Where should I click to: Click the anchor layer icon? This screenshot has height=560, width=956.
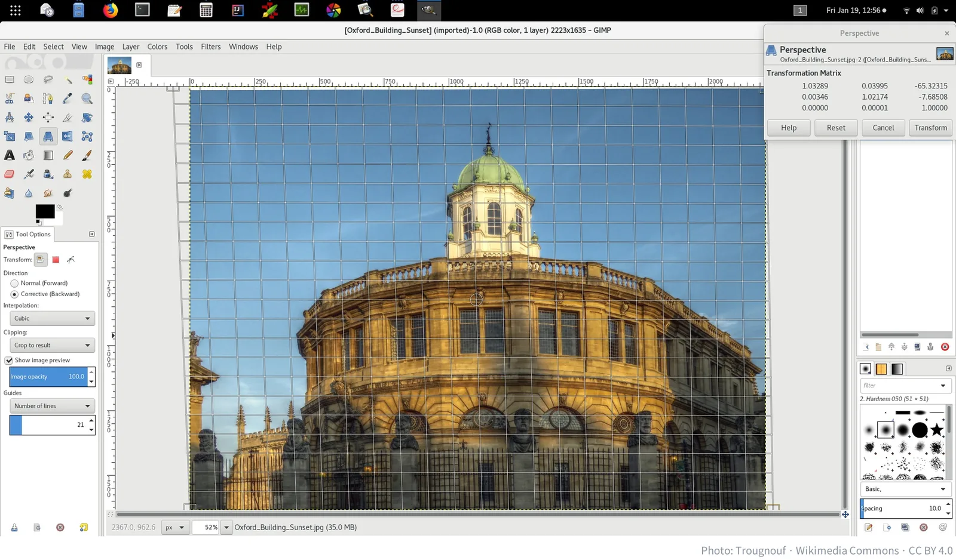click(930, 347)
